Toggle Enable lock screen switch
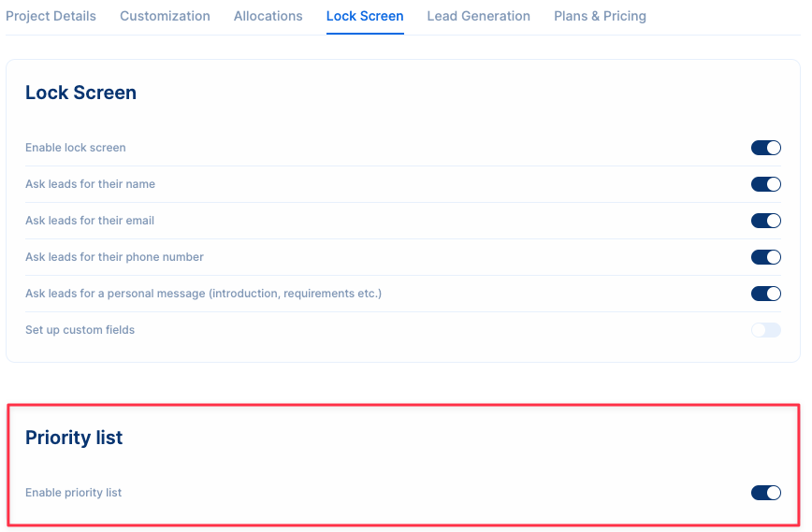 pos(766,148)
